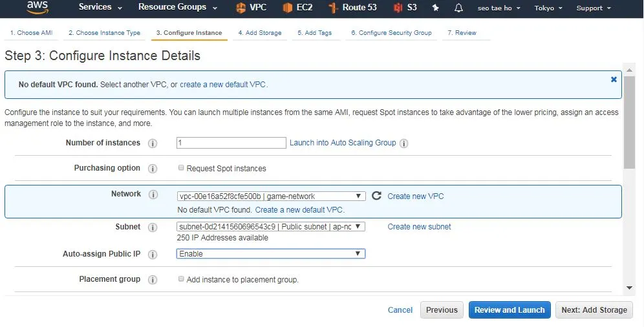Expand the Subnet dropdown
The width and height of the screenshot is (644, 327).
tap(271, 227)
